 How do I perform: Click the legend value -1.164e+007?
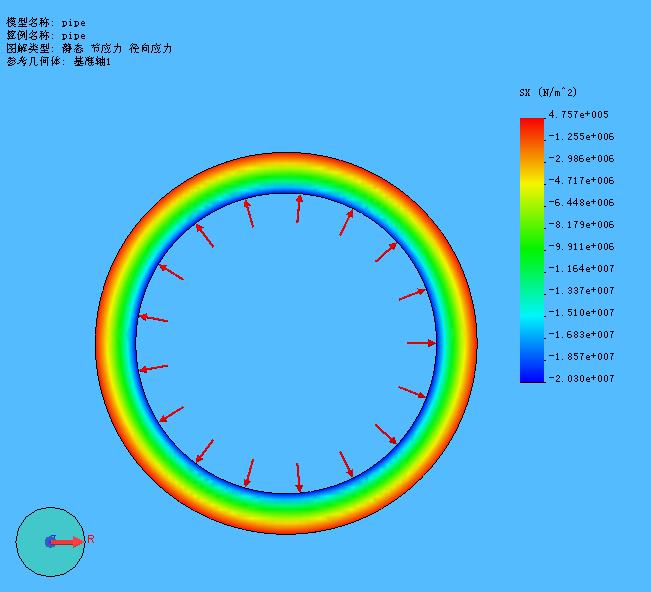581,269
